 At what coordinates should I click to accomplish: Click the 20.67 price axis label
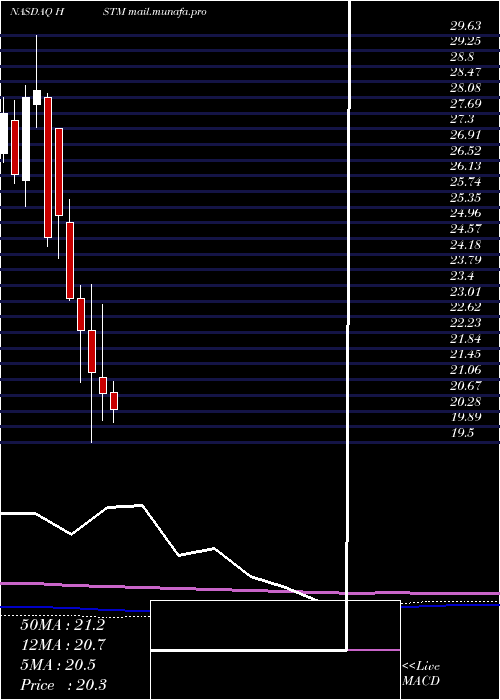(465, 385)
